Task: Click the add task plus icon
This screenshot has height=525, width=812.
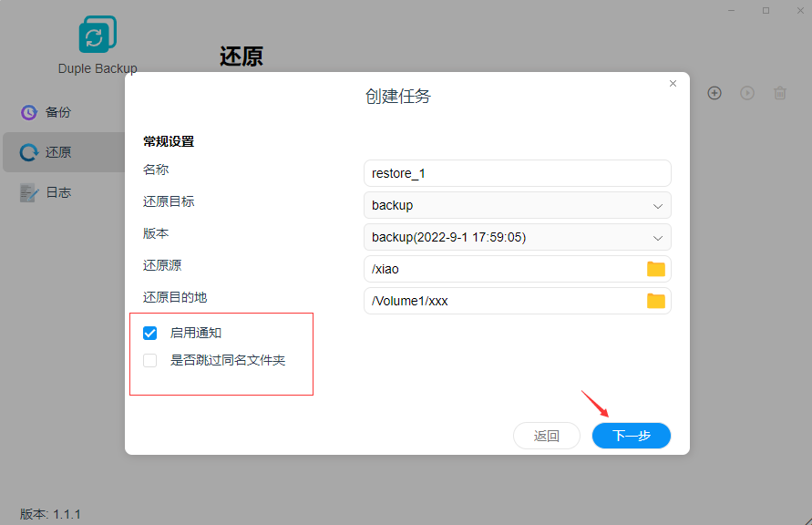Action: tap(714, 93)
